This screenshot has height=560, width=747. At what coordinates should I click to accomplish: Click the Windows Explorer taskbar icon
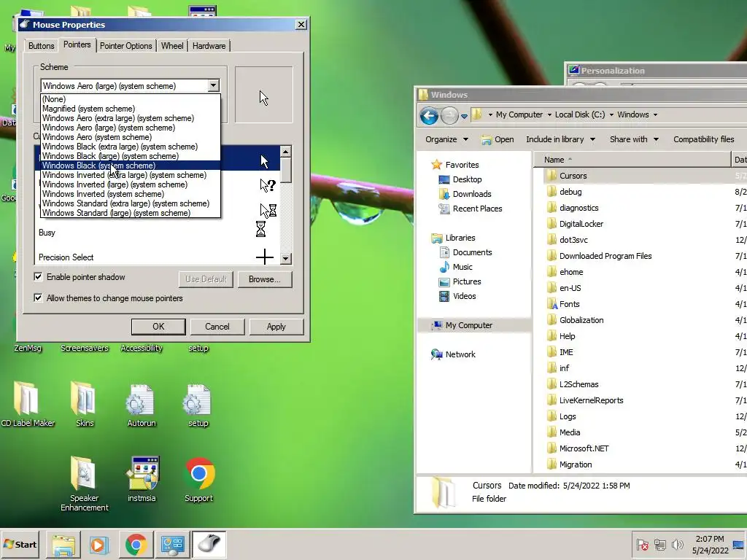click(x=63, y=544)
